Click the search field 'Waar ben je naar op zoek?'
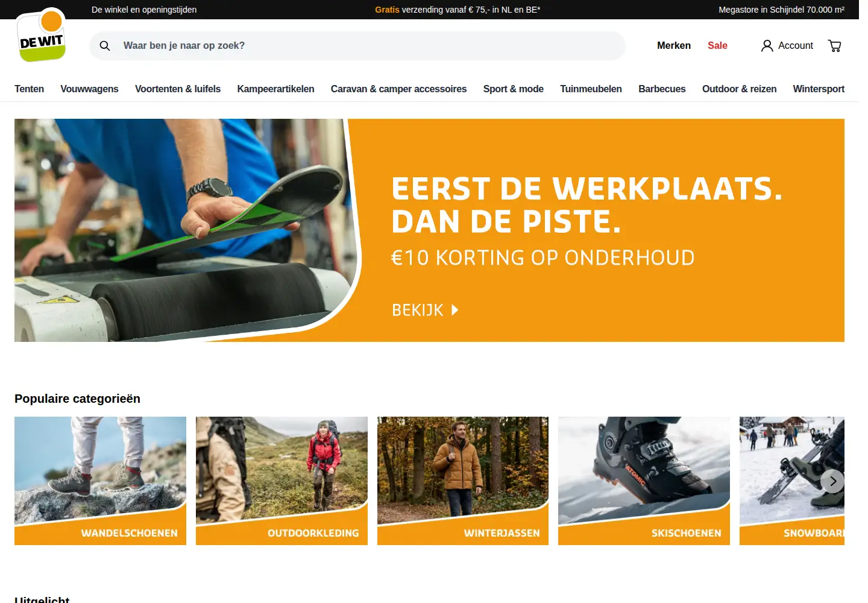Image resolution: width=868 pixels, height=603 pixels. tap(357, 46)
